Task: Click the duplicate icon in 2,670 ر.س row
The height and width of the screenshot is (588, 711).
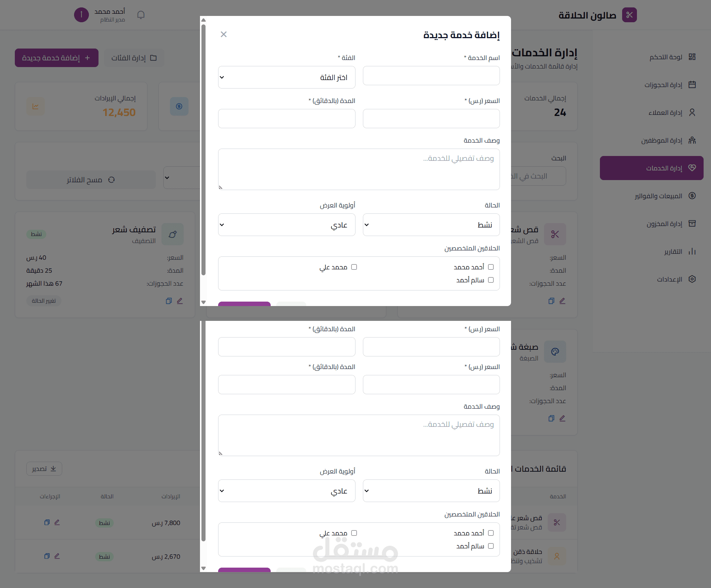Action: [x=47, y=556]
